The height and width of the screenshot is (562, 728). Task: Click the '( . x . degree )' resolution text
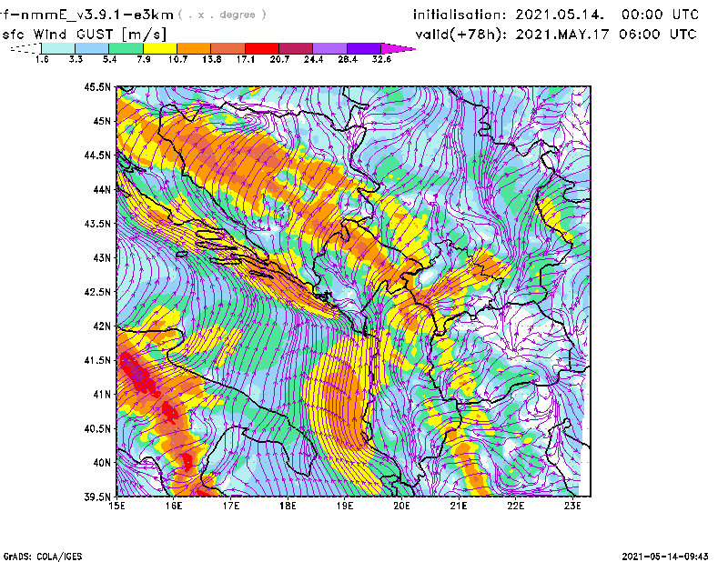click(222, 15)
